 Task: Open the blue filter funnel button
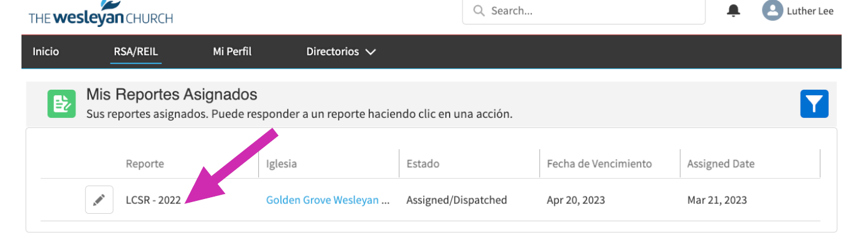click(814, 104)
